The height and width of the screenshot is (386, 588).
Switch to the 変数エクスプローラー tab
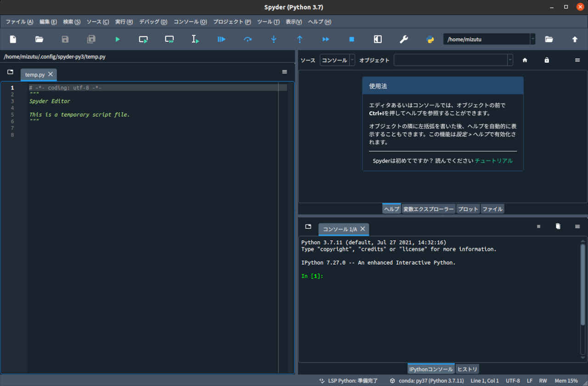(x=429, y=209)
